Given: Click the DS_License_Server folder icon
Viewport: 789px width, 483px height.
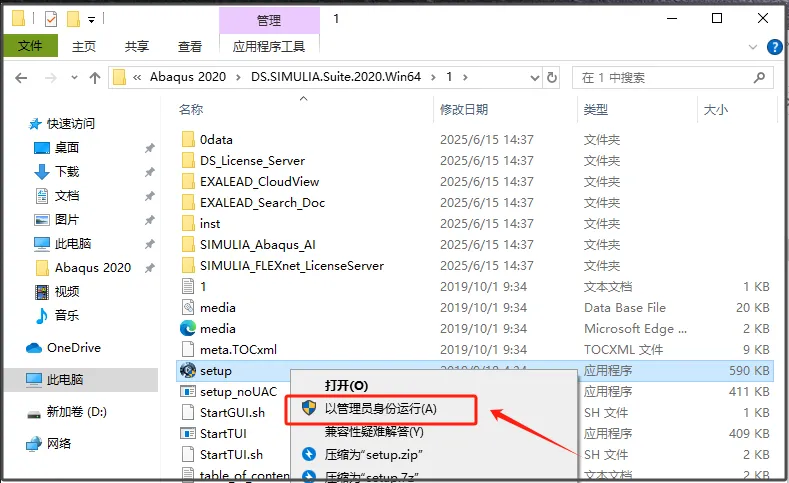Looking at the screenshot, I should click(x=188, y=160).
